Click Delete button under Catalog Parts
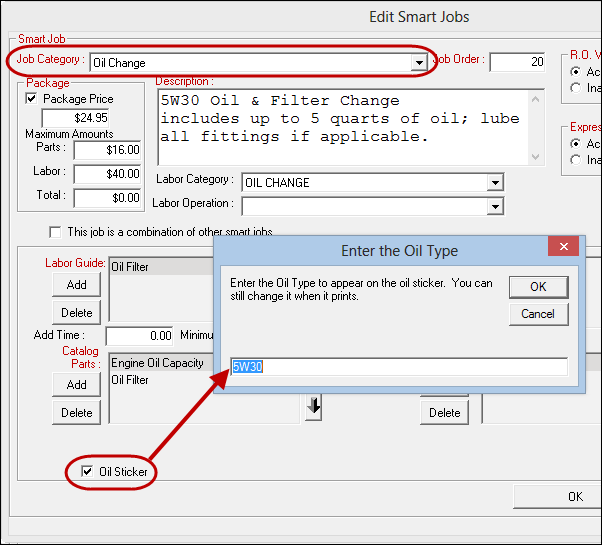 pos(77,413)
